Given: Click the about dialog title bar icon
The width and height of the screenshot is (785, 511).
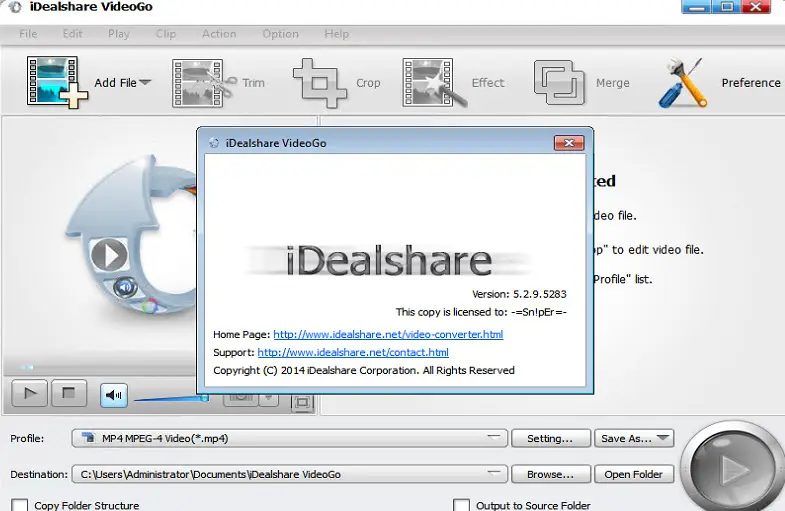Looking at the screenshot, I should click(214, 143).
